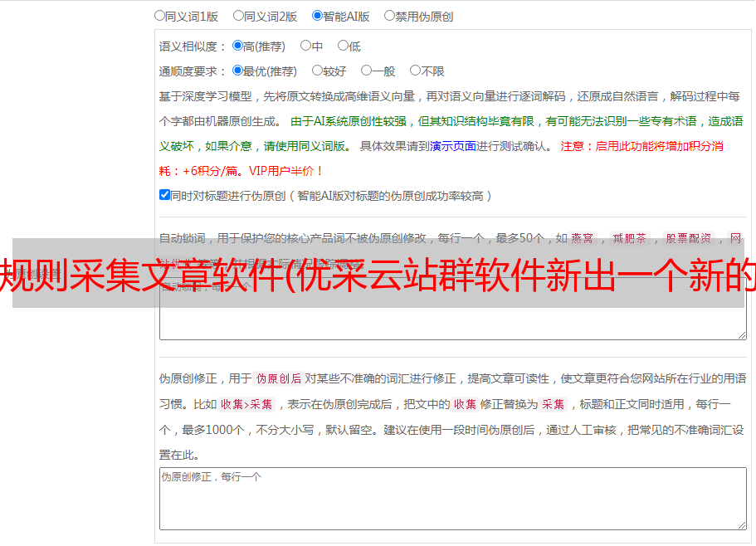Viewport: 756px width, 546px height.
Task: Set 语义相似度 to 高(推荐)
Action: pos(237,46)
